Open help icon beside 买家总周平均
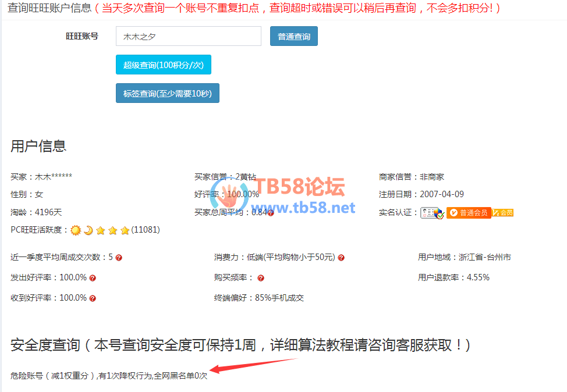 tap(271, 213)
